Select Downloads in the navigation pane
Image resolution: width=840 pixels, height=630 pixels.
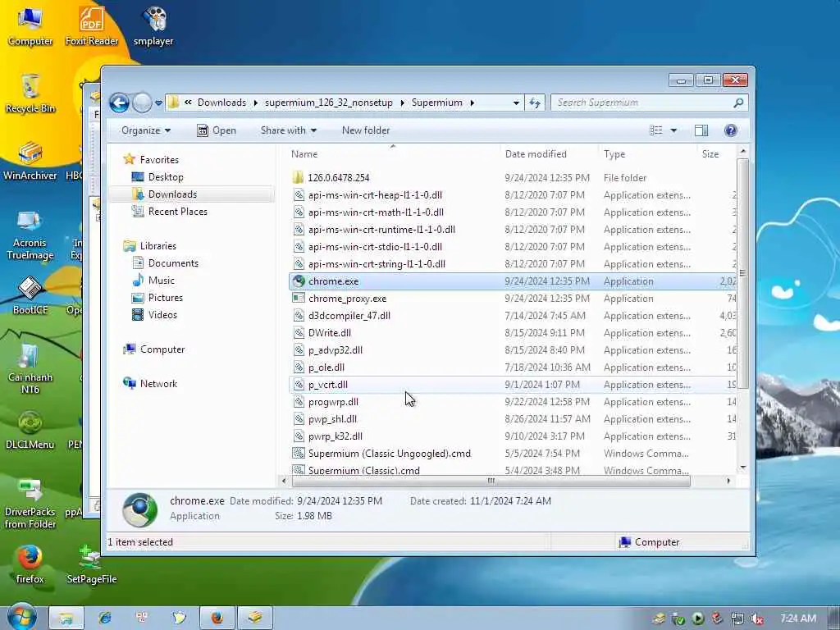(172, 194)
